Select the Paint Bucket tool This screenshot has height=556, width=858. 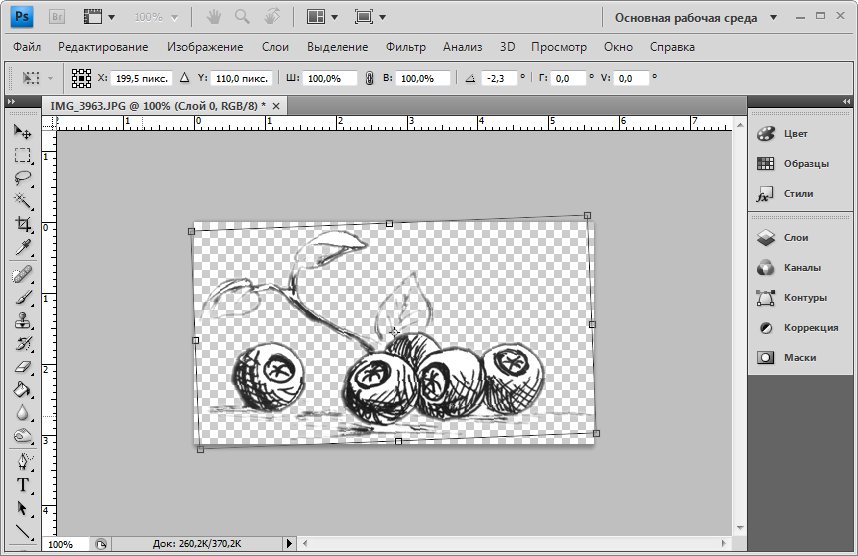click(22, 390)
